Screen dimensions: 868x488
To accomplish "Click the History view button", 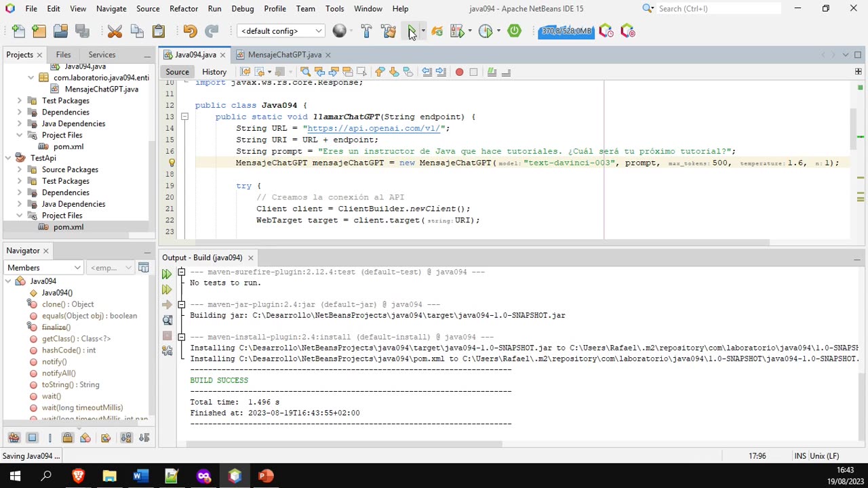I will tap(214, 72).
